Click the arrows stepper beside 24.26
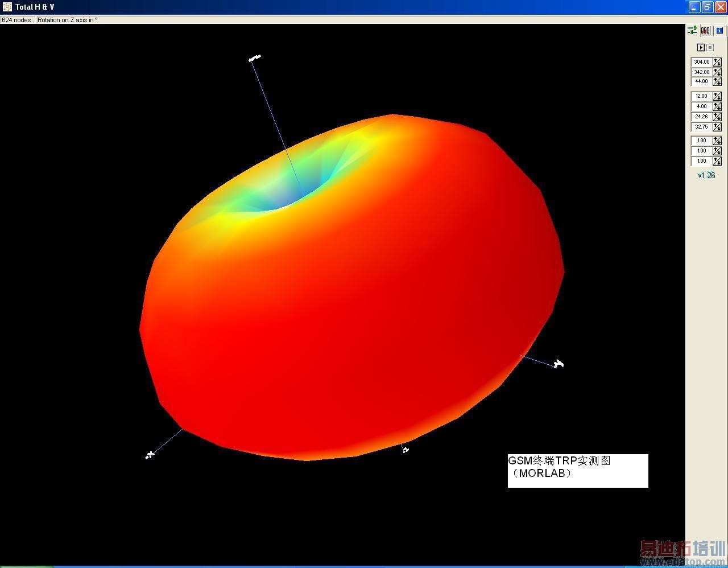The image size is (728, 568). tap(717, 117)
